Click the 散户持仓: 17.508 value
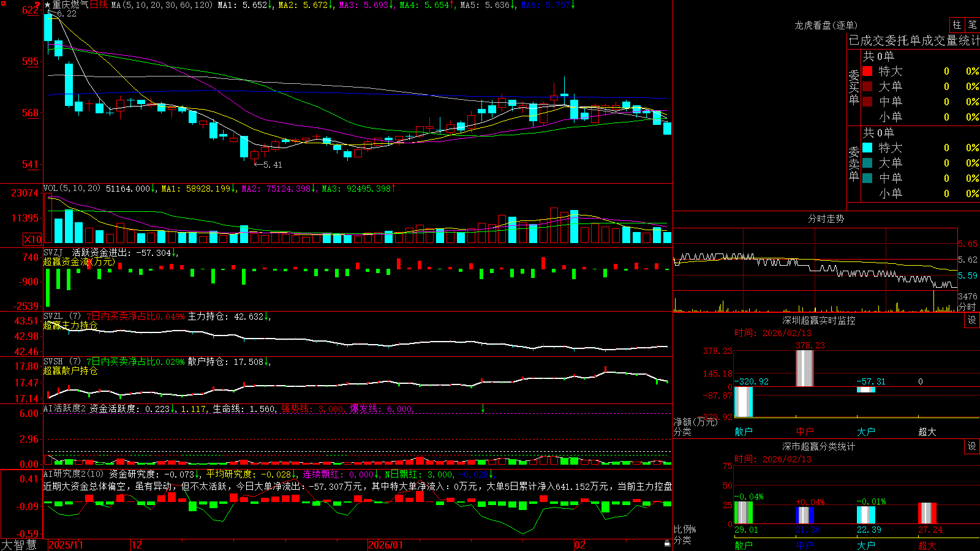Screen dimensions: 980x551 (226, 362)
